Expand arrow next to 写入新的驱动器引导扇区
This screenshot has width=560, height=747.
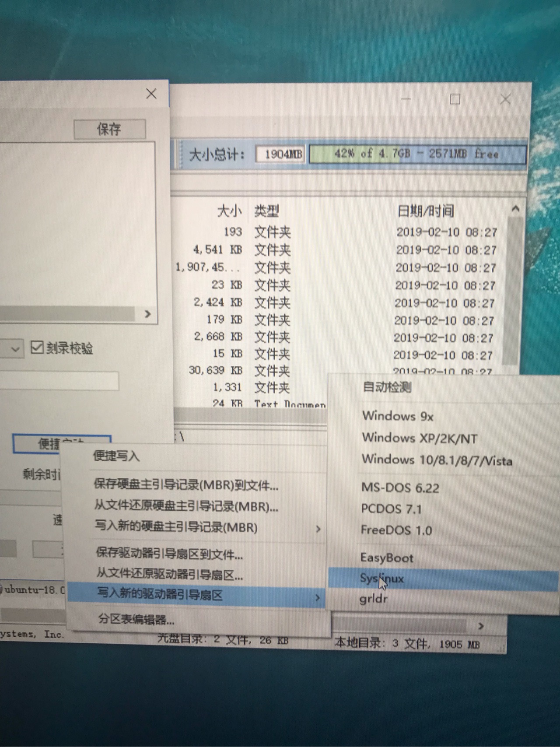pyautogui.click(x=318, y=598)
